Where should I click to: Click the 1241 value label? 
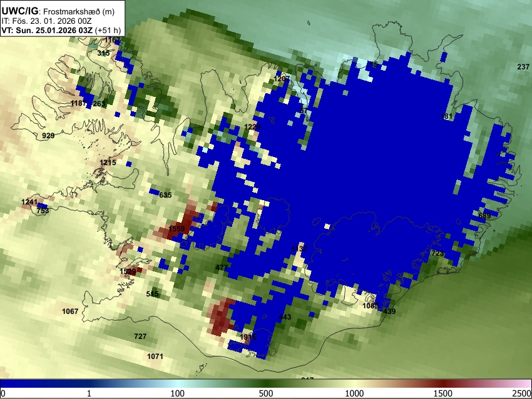(29, 203)
